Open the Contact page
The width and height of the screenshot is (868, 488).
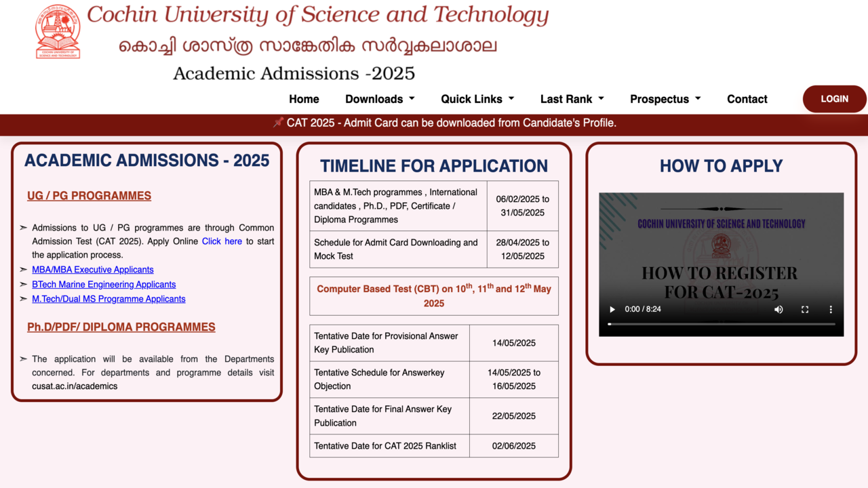click(747, 99)
